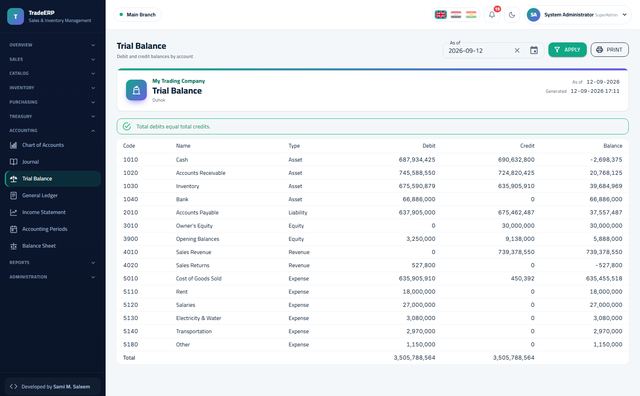Screen dimensions: 640x396
Task: Click the Name column header
Action: click(x=183, y=146)
